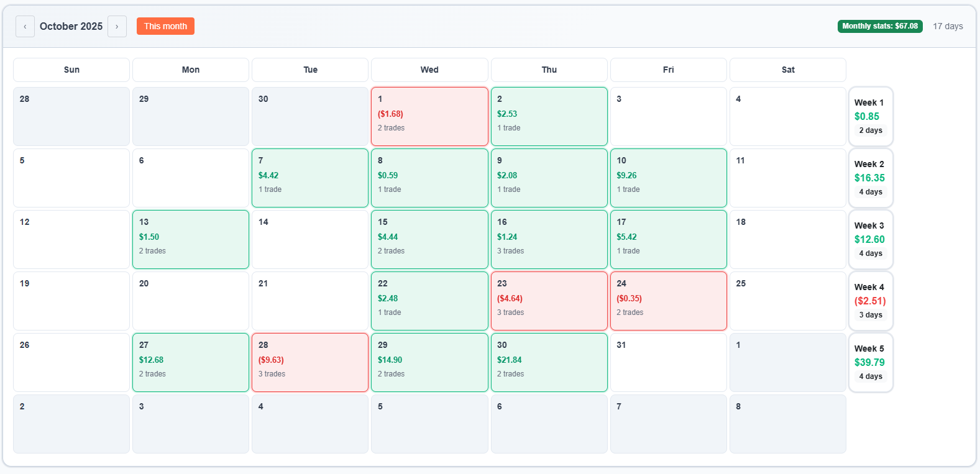Select the Week 5 summary card
The image size is (980, 474).
pyautogui.click(x=870, y=362)
